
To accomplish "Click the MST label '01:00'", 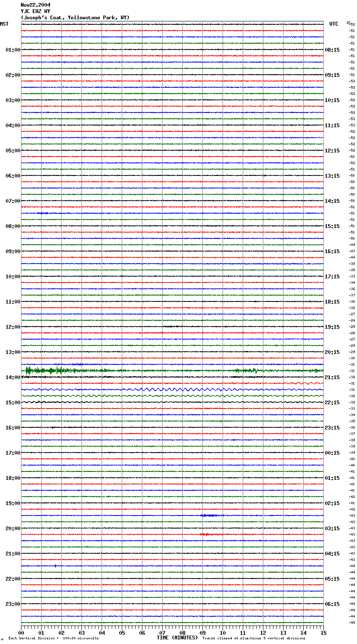I will [x=13, y=50].
